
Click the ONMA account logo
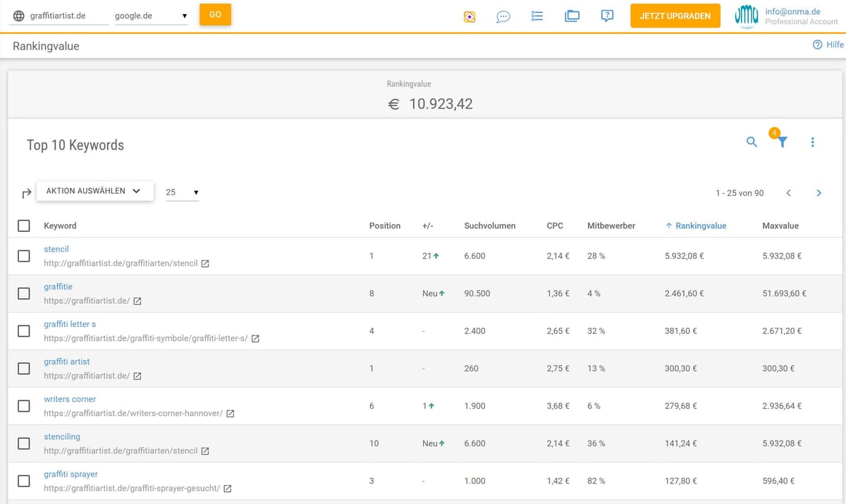tap(747, 16)
